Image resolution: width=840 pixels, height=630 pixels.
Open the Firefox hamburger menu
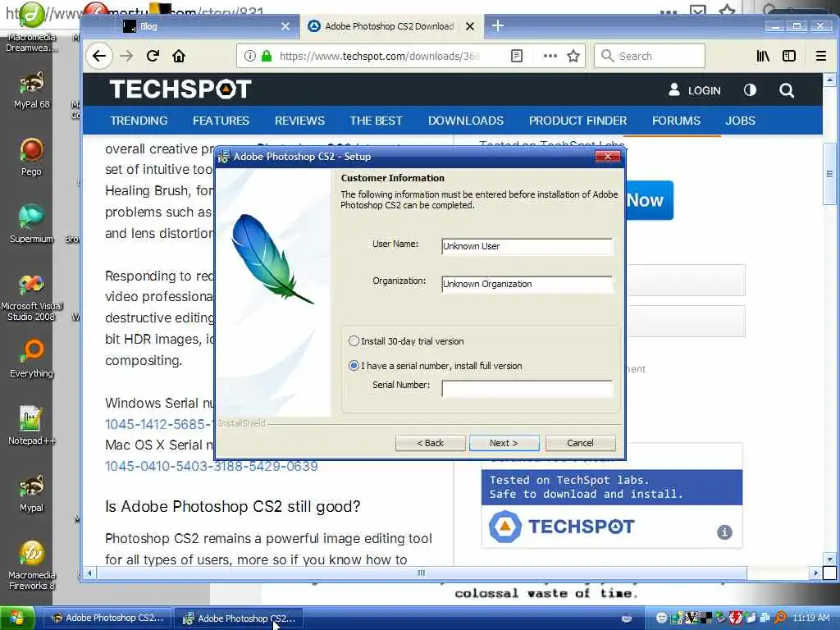coord(820,56)
